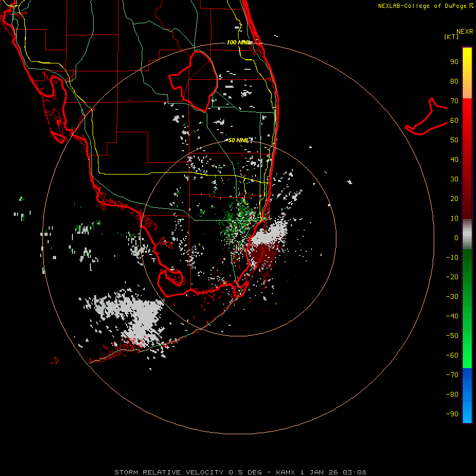Click the KAMX radar site identifier
This screenshot has width=476, height=476.
coord(286,472)
